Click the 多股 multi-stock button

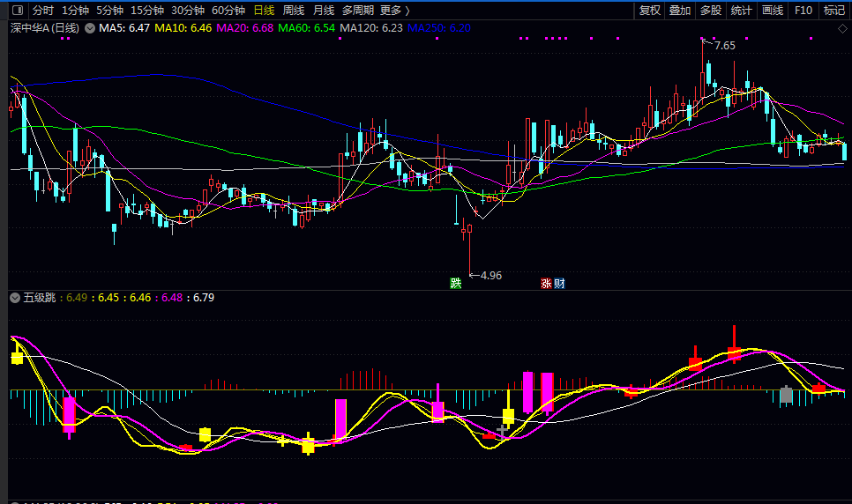point(711,11)
